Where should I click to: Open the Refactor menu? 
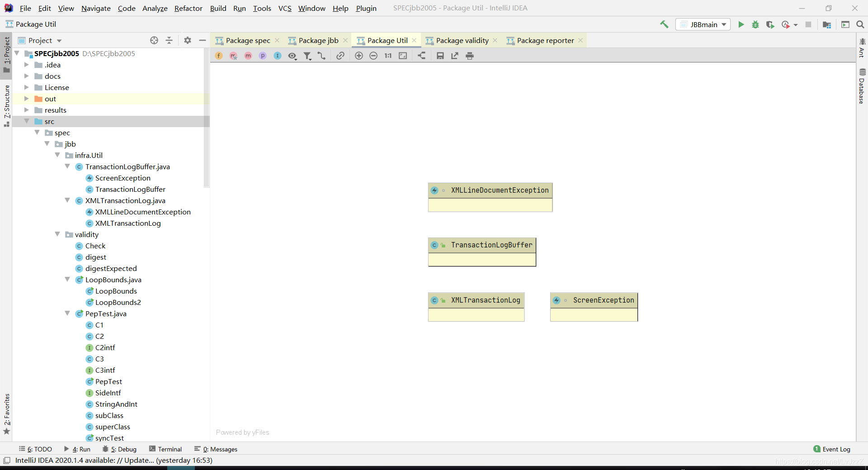click(x=188, y=8)
